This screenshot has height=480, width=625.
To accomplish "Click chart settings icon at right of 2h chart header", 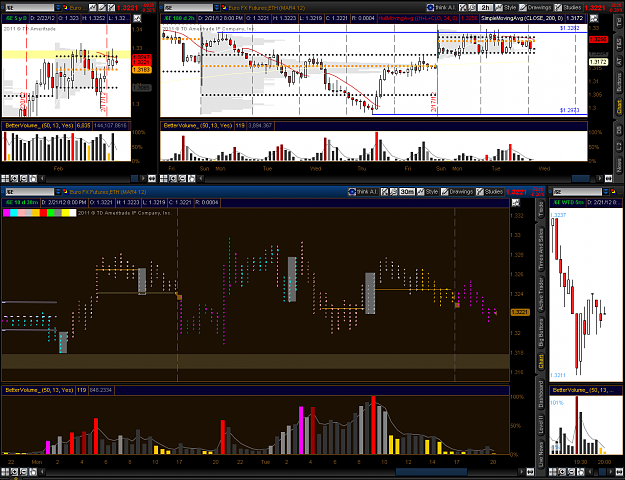I will coord(594,18).
